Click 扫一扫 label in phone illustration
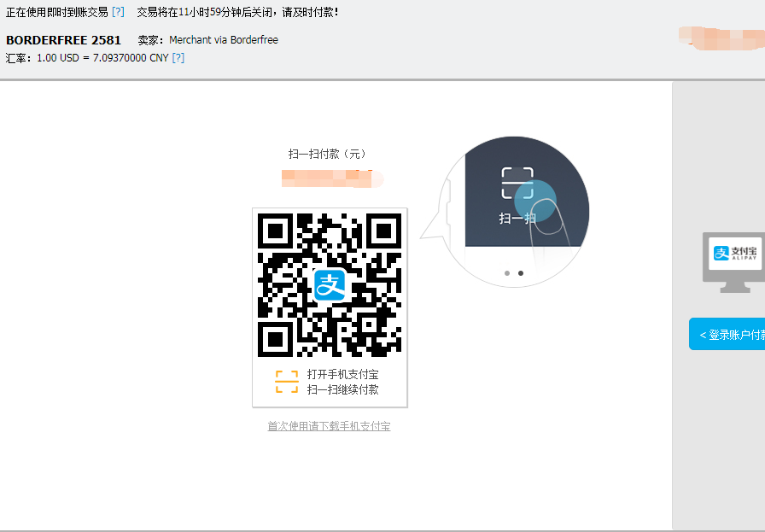765x532 pixels. pos(517,218)
